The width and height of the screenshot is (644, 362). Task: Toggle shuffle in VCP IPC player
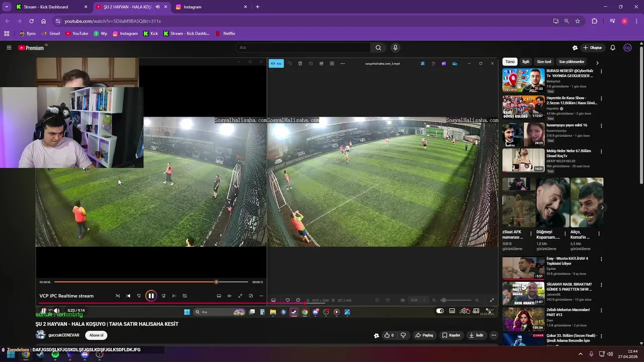coord(118,296)
